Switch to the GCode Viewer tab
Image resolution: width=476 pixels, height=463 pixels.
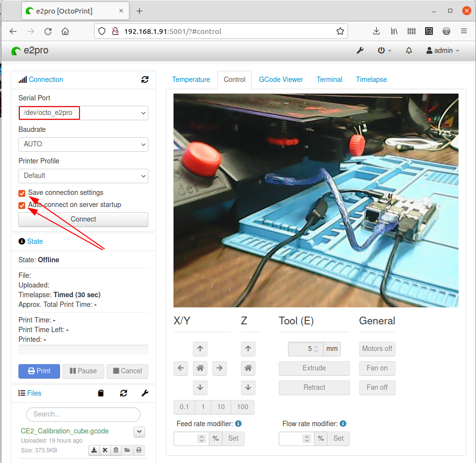click(x=281, y=80)
